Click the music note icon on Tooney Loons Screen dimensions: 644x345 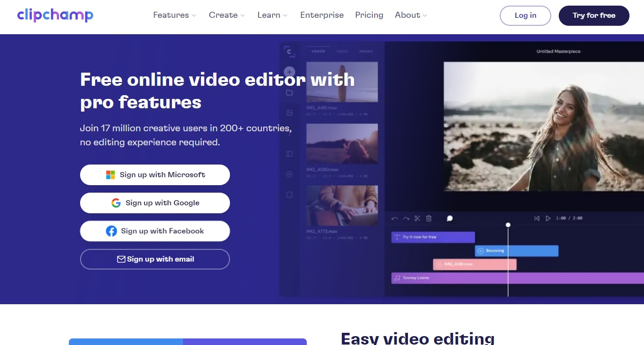(397, 278)
